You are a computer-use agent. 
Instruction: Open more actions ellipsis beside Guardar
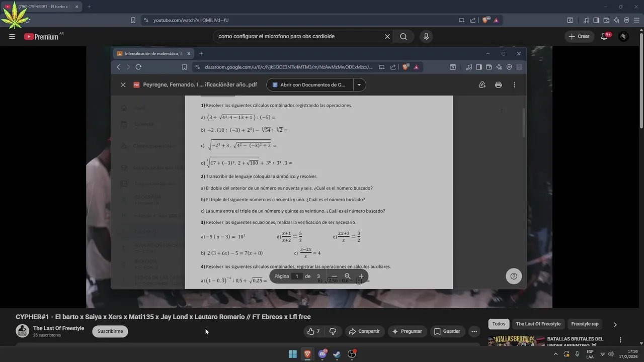pyautogui.click(x=474, y=331)
